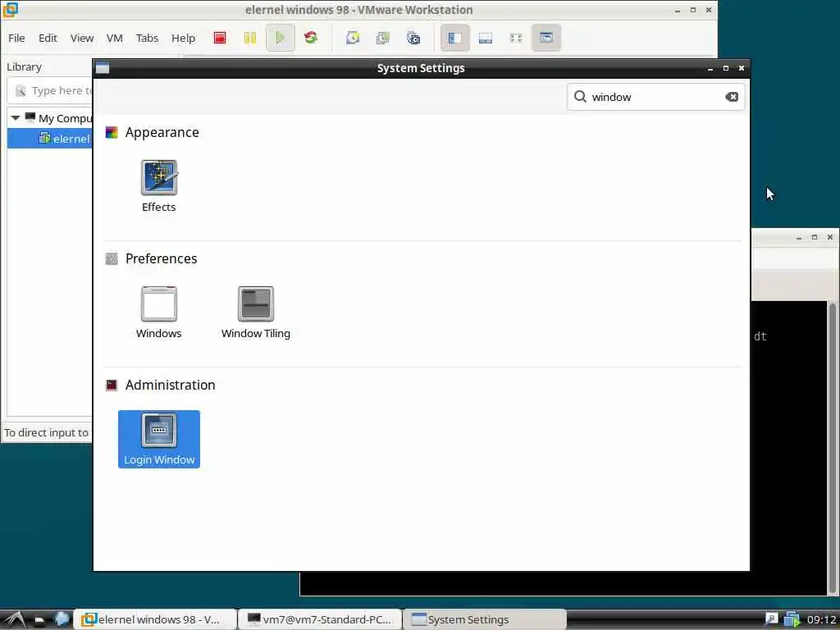Toggle the thumbnail bar view icon
The width and height of the screenshot is (840, 630).
(486, 38)
